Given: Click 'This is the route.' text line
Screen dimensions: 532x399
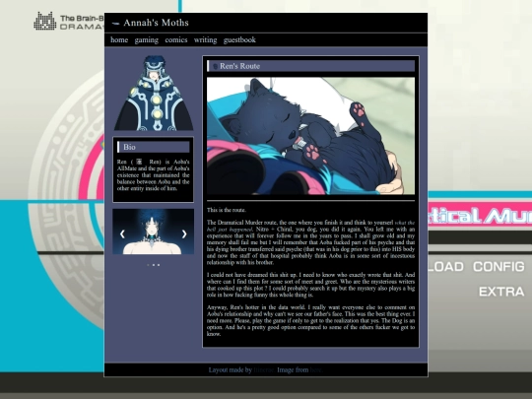Looking at the screenshot, I should click(x=227, y=210).
